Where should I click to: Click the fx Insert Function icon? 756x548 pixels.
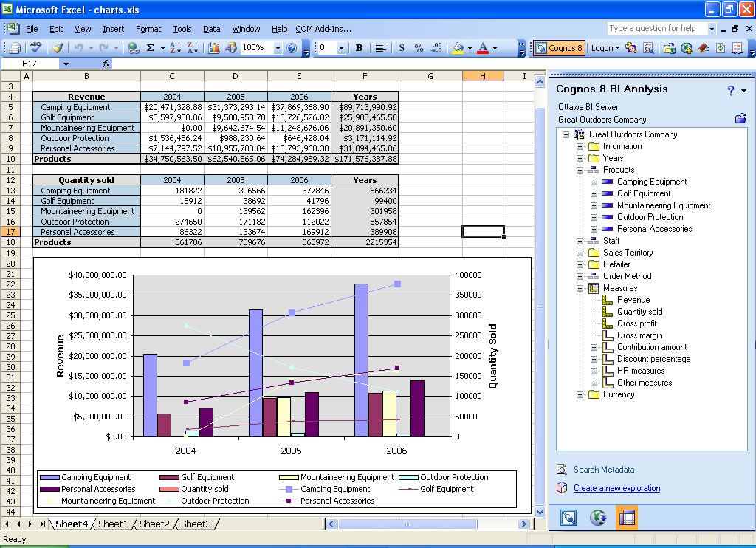106,64
